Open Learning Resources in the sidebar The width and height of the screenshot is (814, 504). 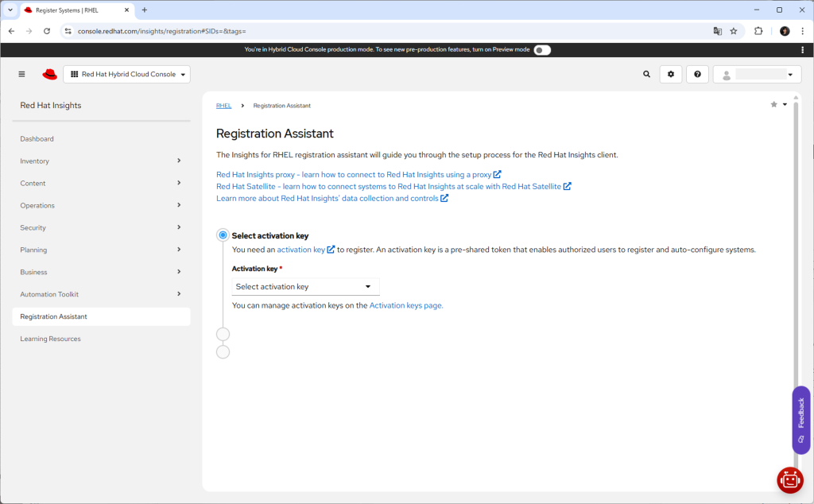tap(50, 339)
